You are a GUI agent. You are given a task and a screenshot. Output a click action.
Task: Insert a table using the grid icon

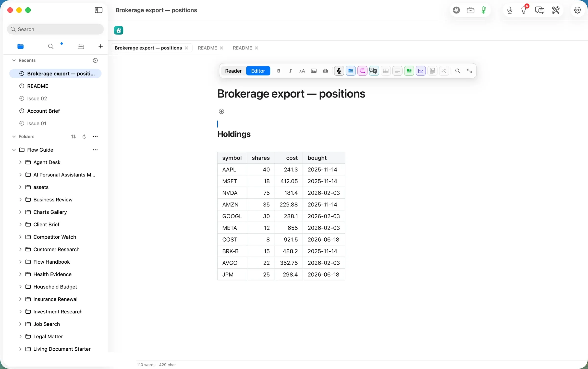pos(386,71)
